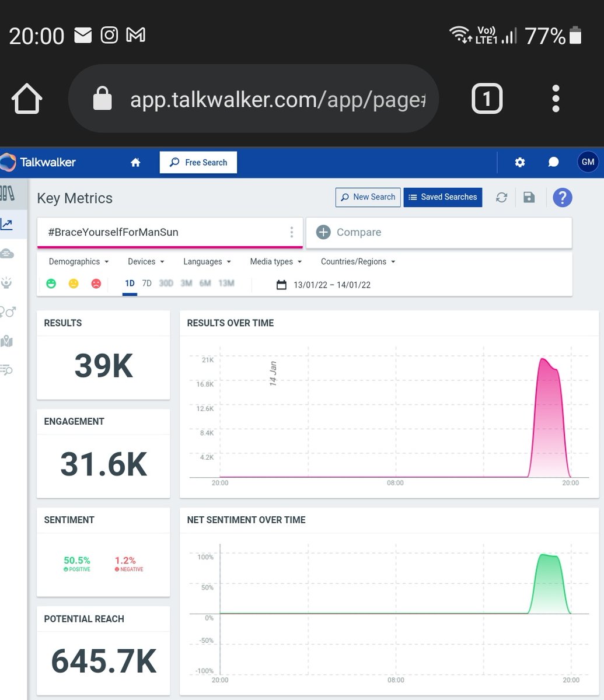Viewport: 604px width, 700px height.
Task: Expand the Countries/Regions filter dropdown
Action: pos(358,261)
